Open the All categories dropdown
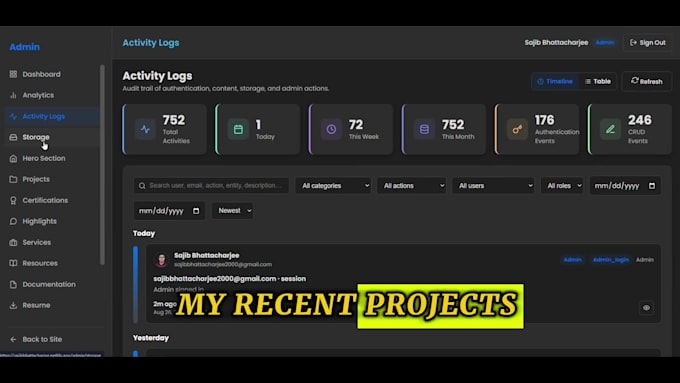The width and height of the screenshot is (680, 383). coord(333,186)
